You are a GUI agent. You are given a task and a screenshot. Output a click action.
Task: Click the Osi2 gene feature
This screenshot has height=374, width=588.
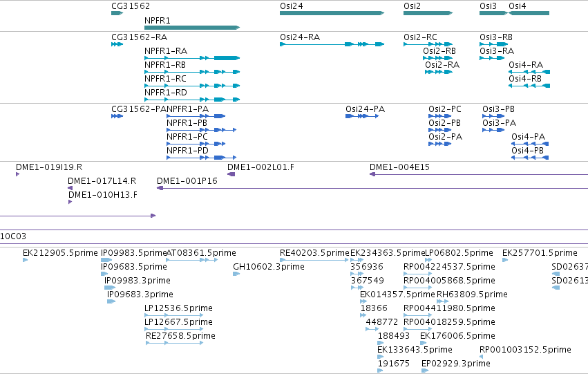[x=428, y=13]
